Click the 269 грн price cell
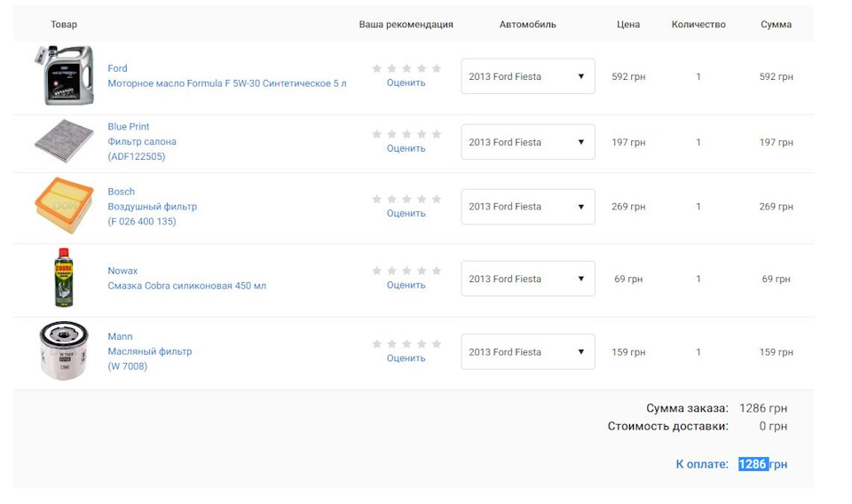This screenshot has width=852, height=504. [x=628, y=207]
